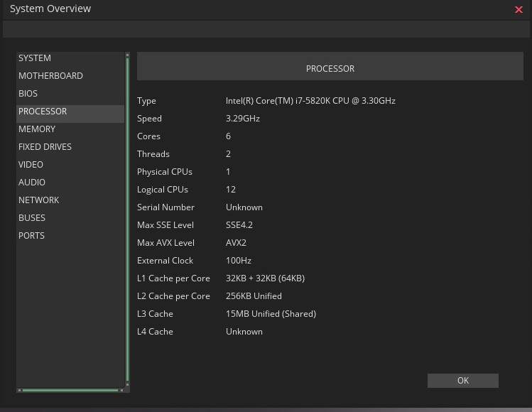Image resolution: width=532 pixels, height=412 pixels.
Task: Show the BIOS information
Action: pos(70,93)
